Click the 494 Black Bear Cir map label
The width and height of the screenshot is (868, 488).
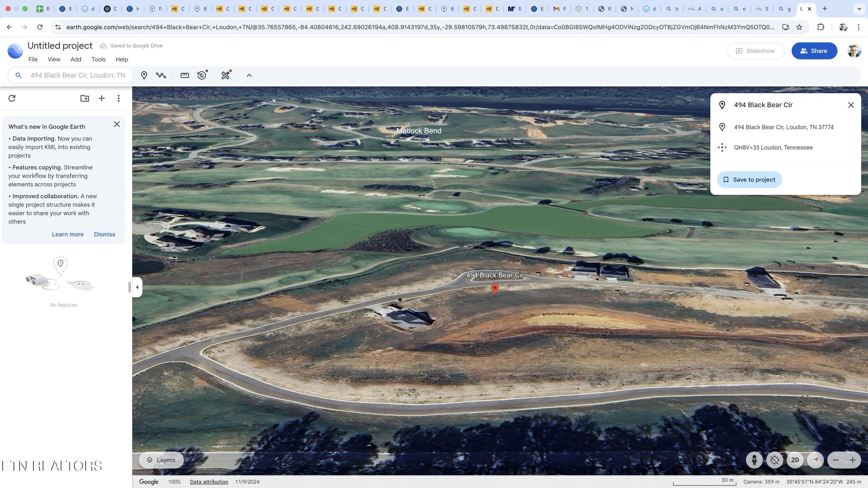click(x=495, y=275)
